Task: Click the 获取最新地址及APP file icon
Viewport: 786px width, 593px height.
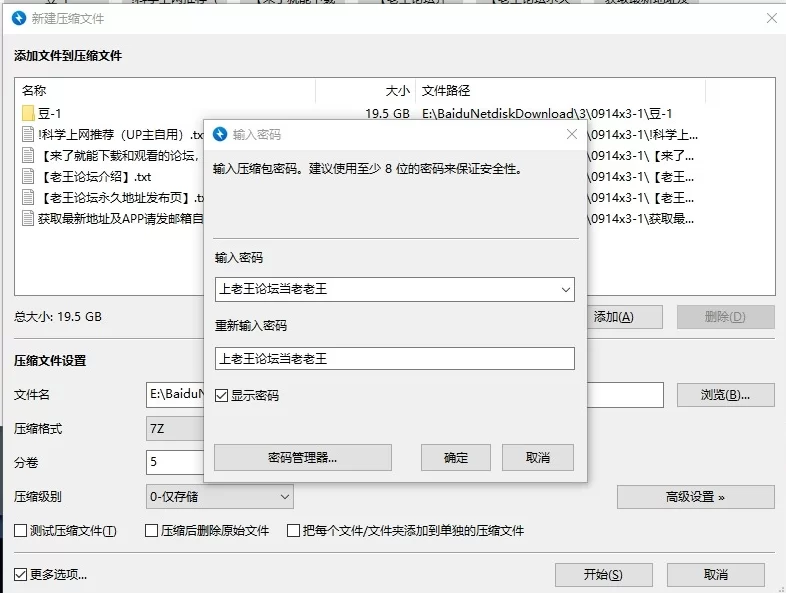Action: pos(28,219)
